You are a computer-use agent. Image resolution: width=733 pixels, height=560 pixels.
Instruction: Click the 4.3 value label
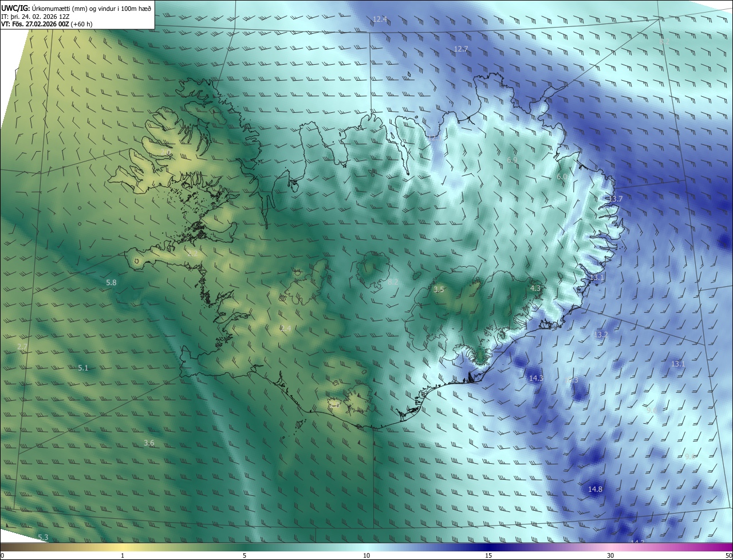(x=535, y=288)
